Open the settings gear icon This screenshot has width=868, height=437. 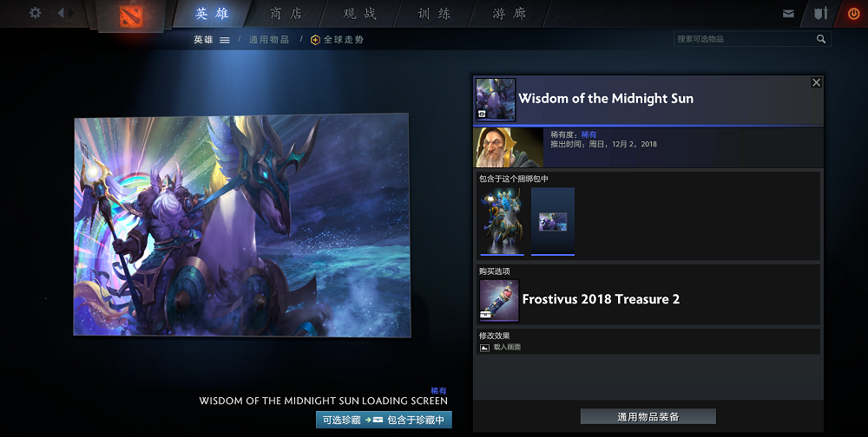[35, 13]
